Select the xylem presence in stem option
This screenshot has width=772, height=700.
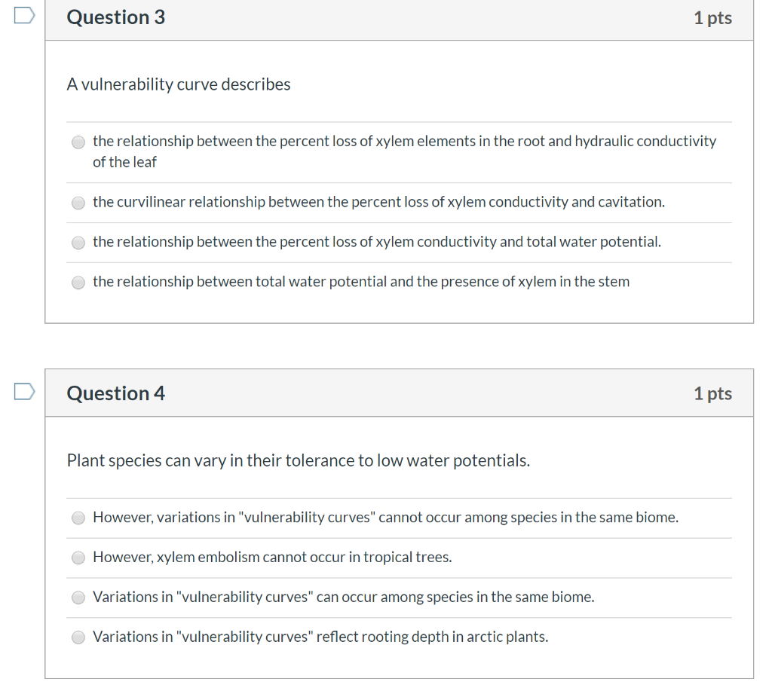click(78, 282)
